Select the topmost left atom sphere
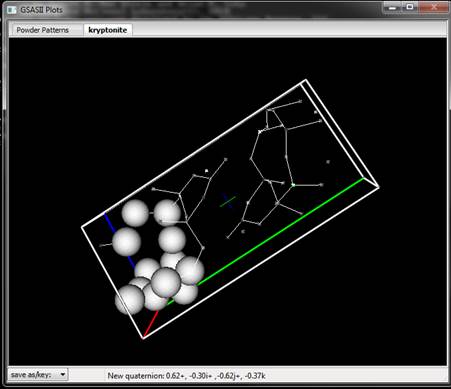The width and height of the screenshot is (451, 389). (x=135, y=213)
